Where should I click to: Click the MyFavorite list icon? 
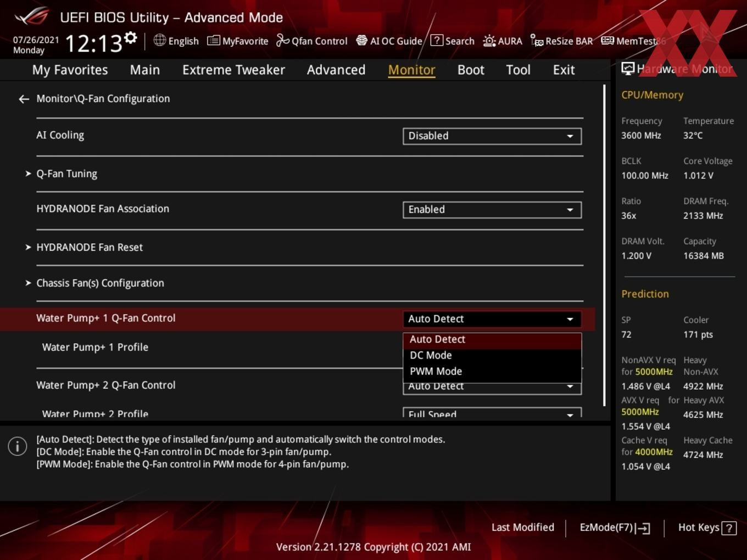[214, 41]
